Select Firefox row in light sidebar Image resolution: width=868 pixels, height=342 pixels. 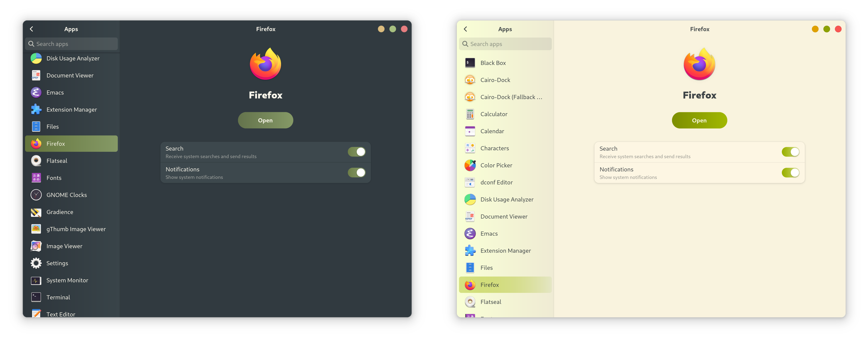[505, 285]
